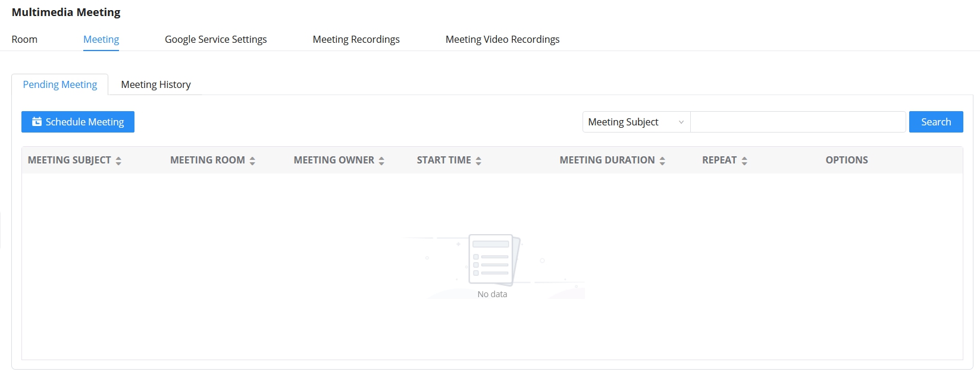Toggle sort arrows for Meeting Owner
Screen dimensions: 980x378
pos(381,160)
